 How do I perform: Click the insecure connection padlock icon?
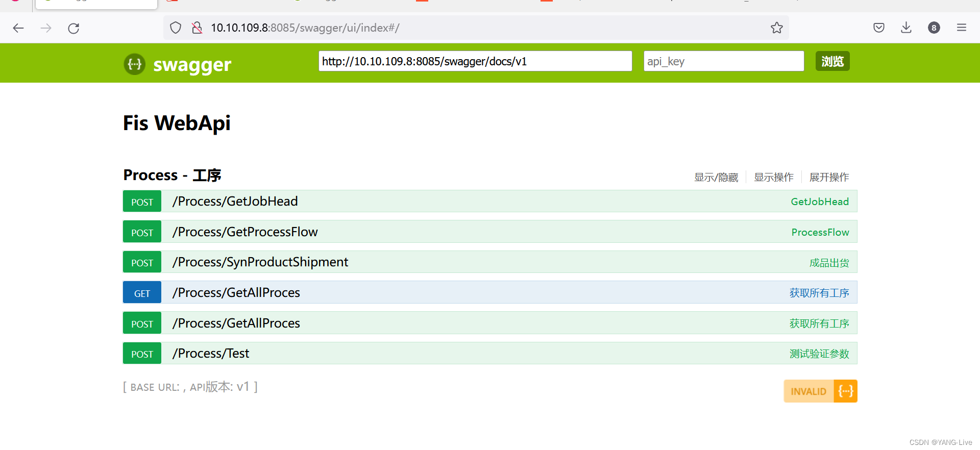pyautogui.click(x=197, y=28)
